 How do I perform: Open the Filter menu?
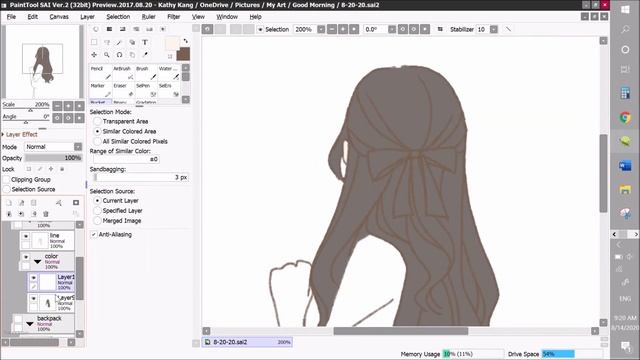coord(173,17)
